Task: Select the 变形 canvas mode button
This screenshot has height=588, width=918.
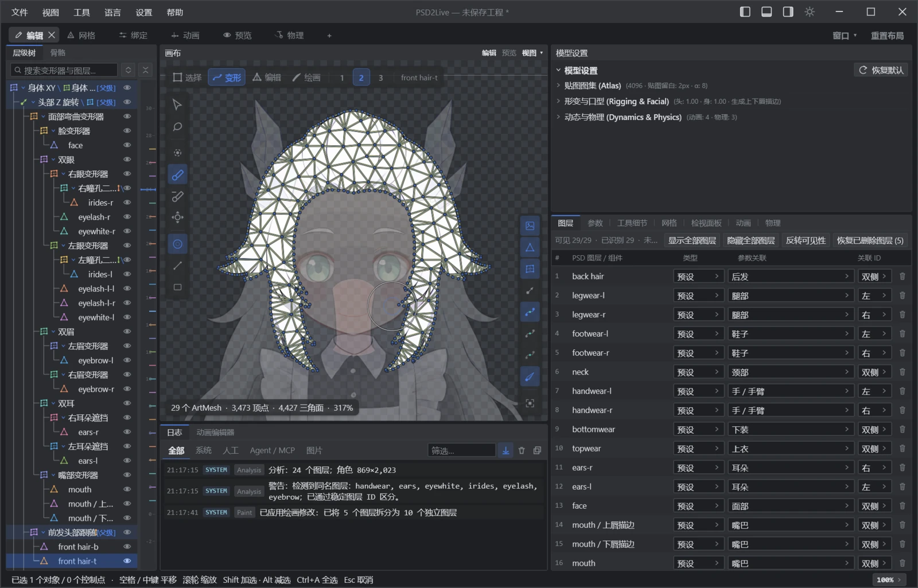Action: pos(227,77)
